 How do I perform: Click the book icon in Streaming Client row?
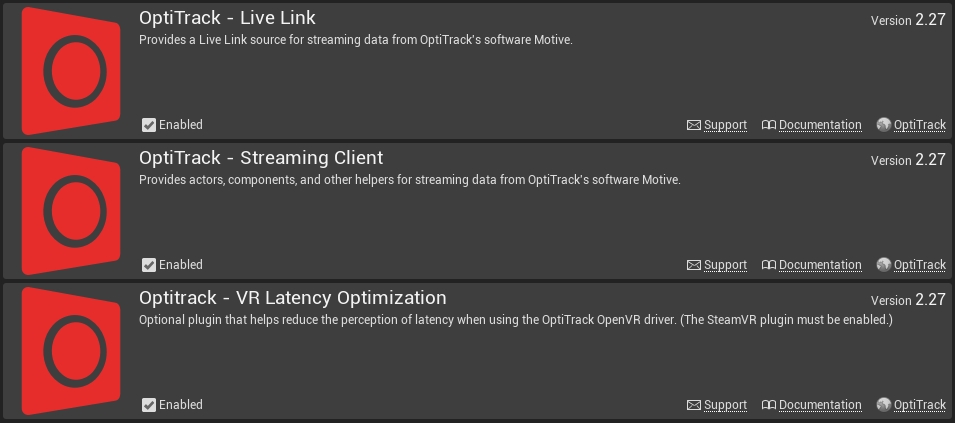coord(768,265)
